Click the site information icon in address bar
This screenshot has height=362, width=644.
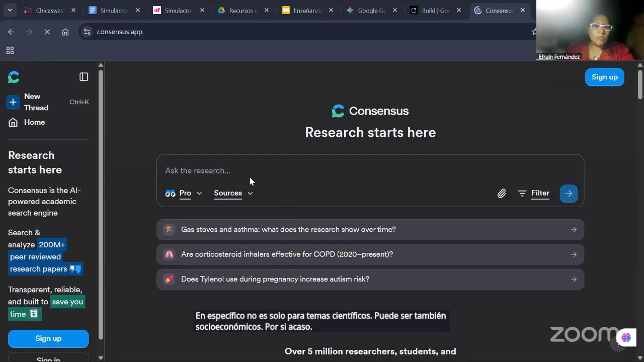pos(87,32)
